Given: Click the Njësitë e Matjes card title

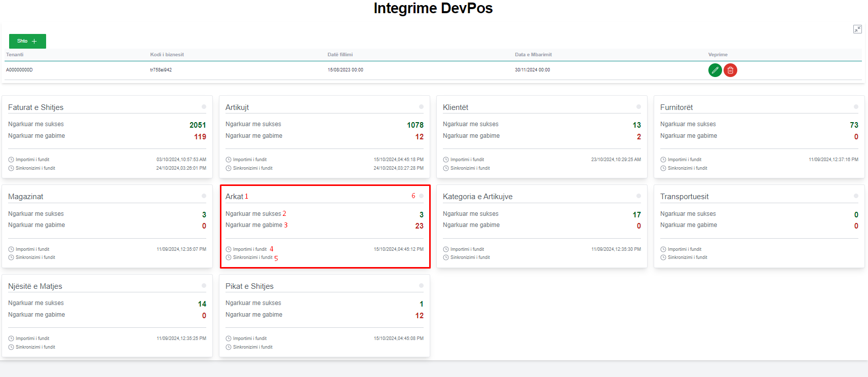Looking at the screenshot, I should [x=35, y=286].
